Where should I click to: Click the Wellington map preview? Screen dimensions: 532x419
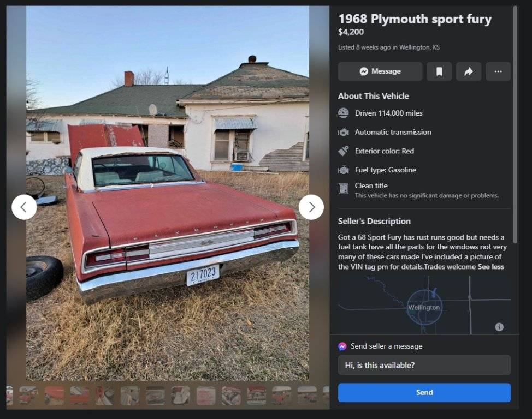tap(424, 305)
